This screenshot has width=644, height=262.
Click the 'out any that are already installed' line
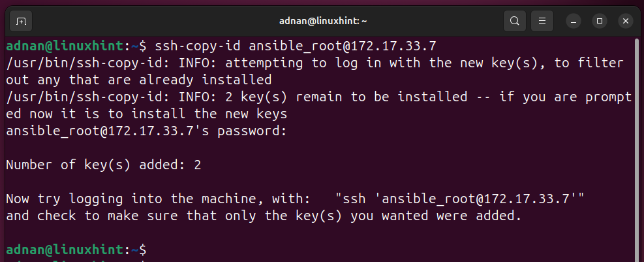coord(139,80)
